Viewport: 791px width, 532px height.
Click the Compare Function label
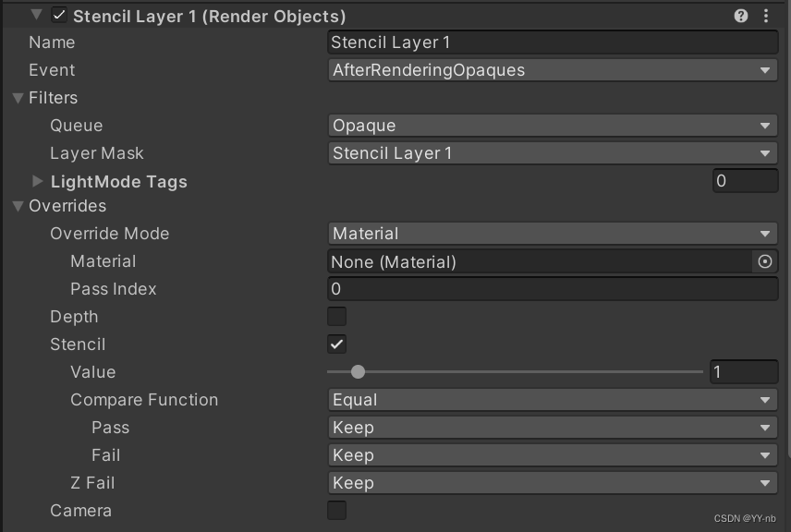(x=144, y=400)
